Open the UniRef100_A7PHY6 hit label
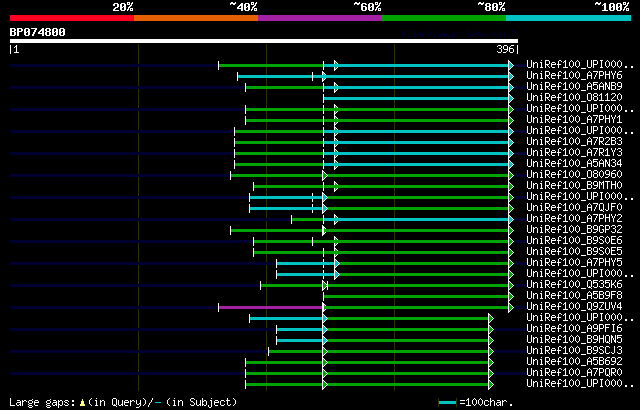Screen dimensions: 640x410 point(574,75)
